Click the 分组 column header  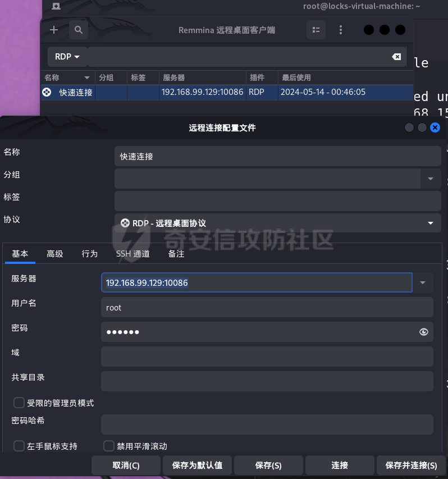tap(111, 77)
